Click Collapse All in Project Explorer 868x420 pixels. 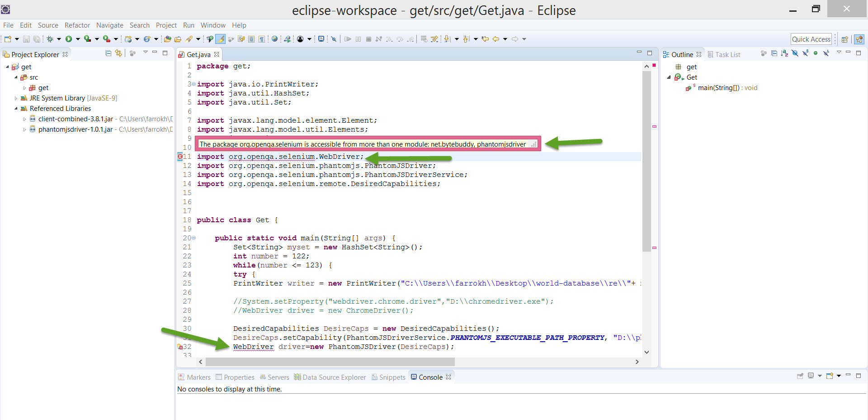coord(108,53)
